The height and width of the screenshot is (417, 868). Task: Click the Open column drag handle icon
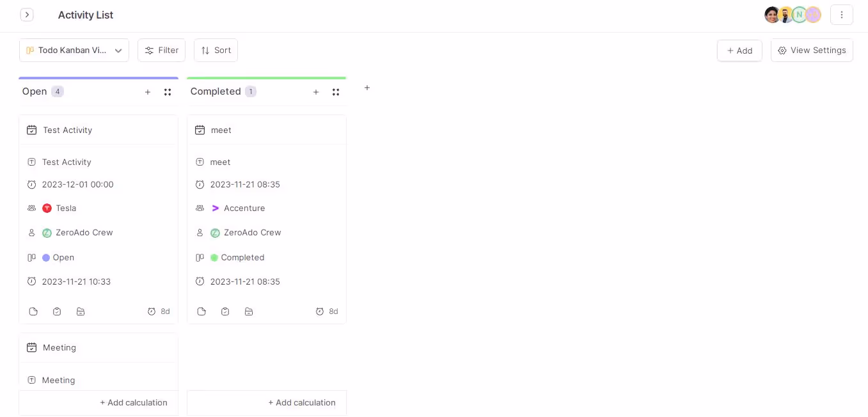(168, 92)
